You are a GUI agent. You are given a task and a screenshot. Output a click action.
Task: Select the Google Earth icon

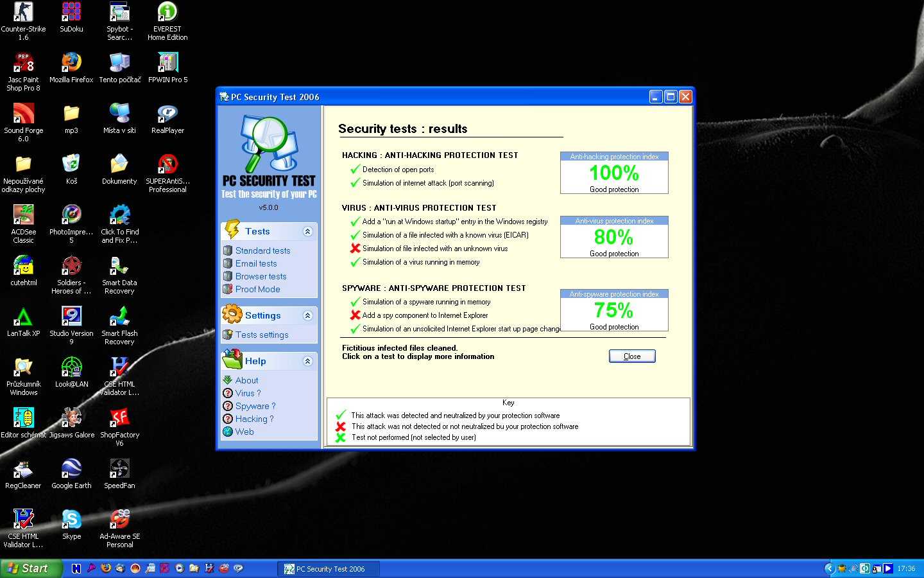point(71,473)
